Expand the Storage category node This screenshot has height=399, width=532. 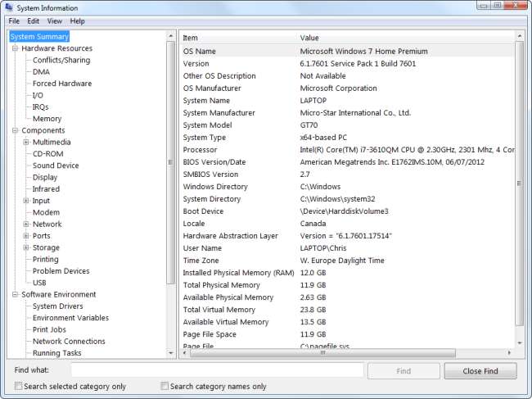click(26, 247)
